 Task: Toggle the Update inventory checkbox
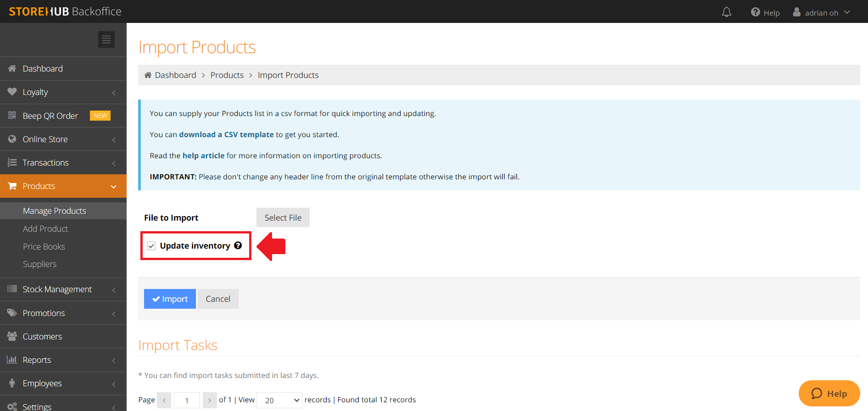151,246
